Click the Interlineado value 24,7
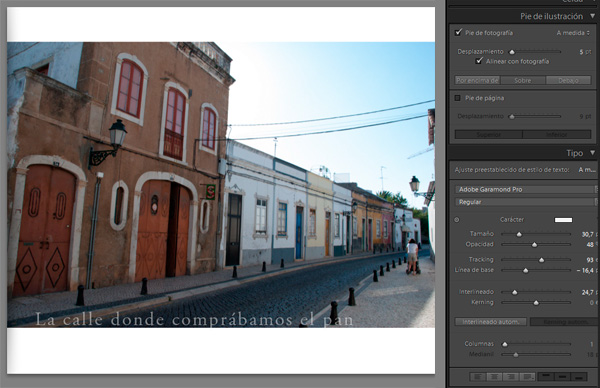The image size is (600, 388). pos(588,292)
